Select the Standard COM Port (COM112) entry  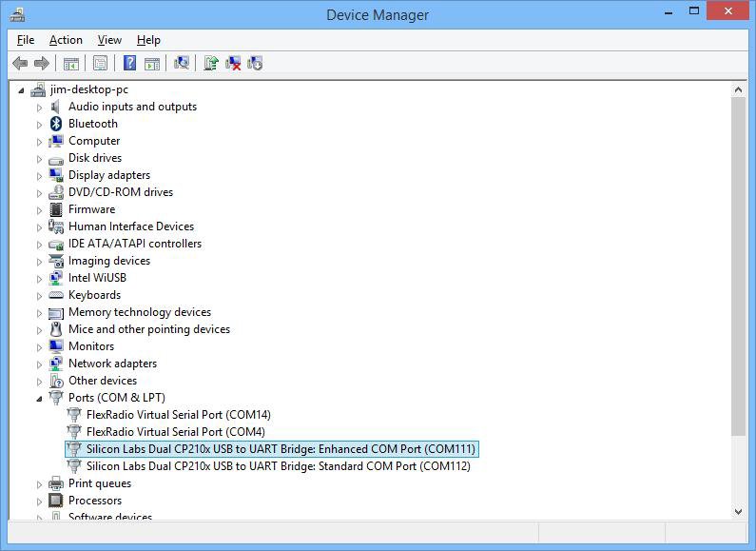pos(279,466)
